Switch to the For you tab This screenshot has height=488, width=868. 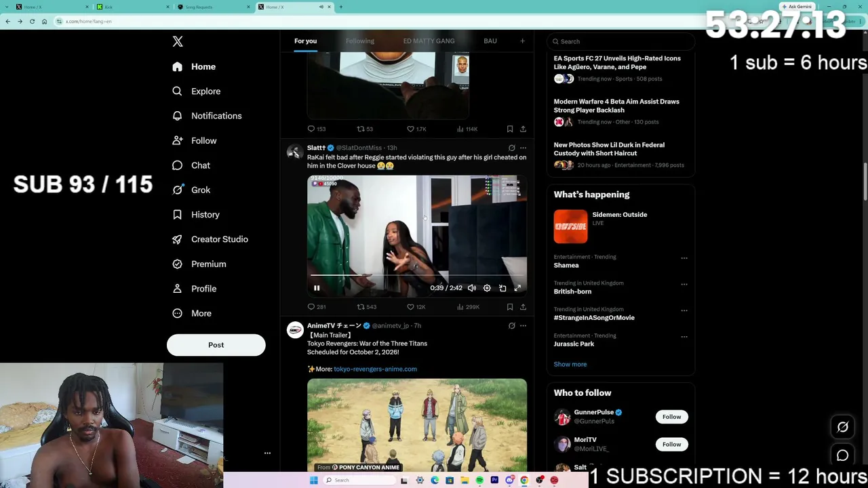[305, 41]
